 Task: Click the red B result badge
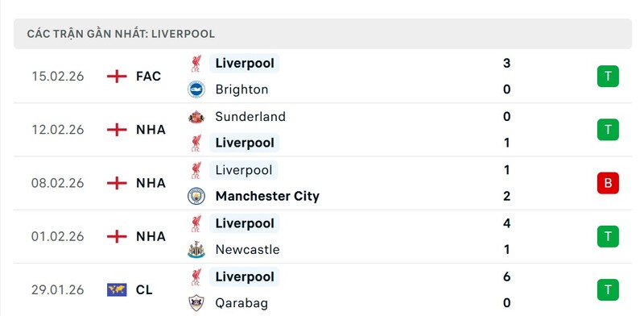(608, 183)
